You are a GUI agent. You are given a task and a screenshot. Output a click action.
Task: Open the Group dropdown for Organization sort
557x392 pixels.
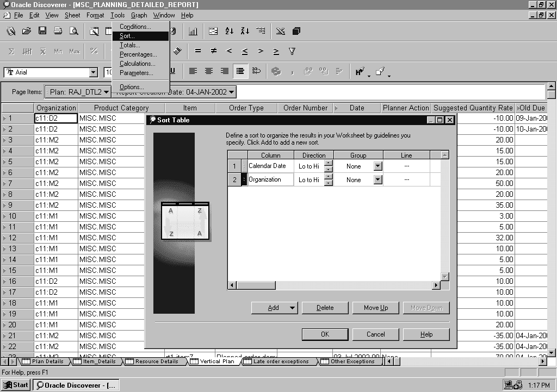pyautogui.click(x=378, y=179)
